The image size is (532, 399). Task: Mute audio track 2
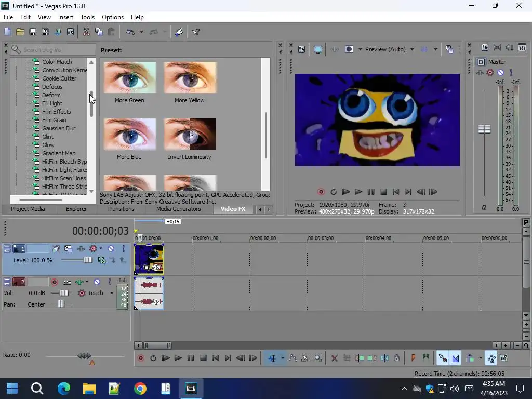[x=97, y=282]
